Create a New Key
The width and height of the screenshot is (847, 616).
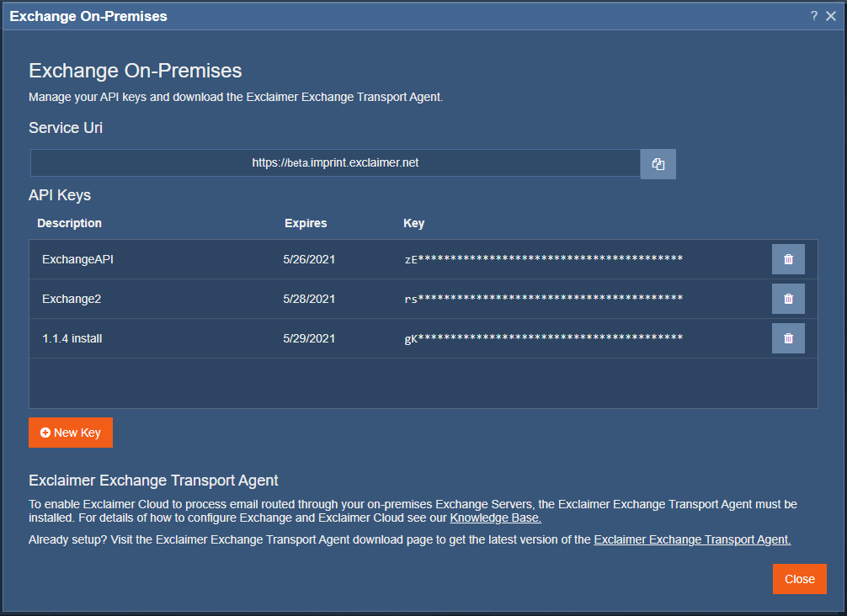71,433
